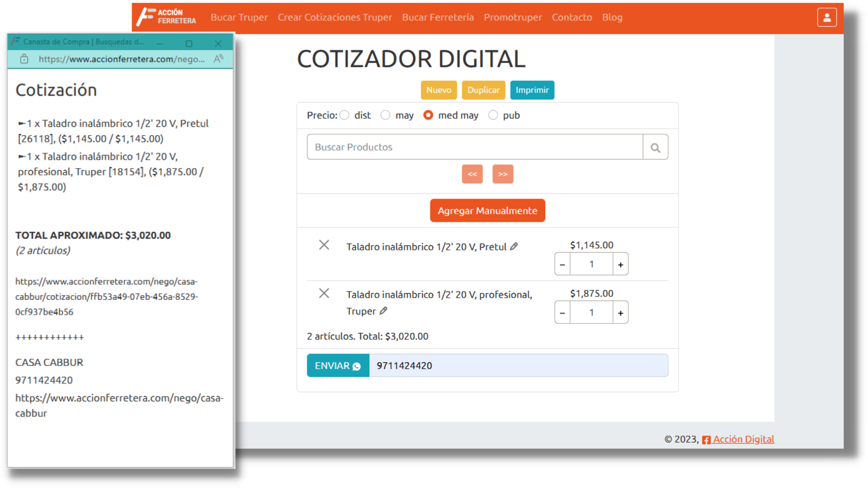
Task: Open Crear Cotizaciones Truper menu item
Action: [335, 17]
